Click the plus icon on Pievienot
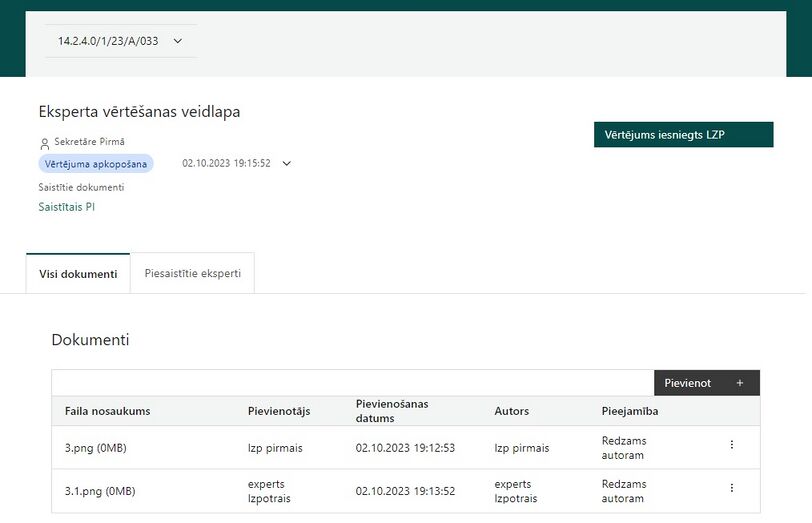The image size is (812, 523). pyautogui.click(x=740, y=383)
